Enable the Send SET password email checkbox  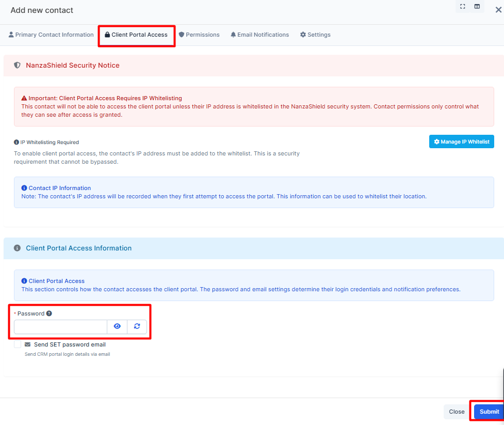coord(18,344)
